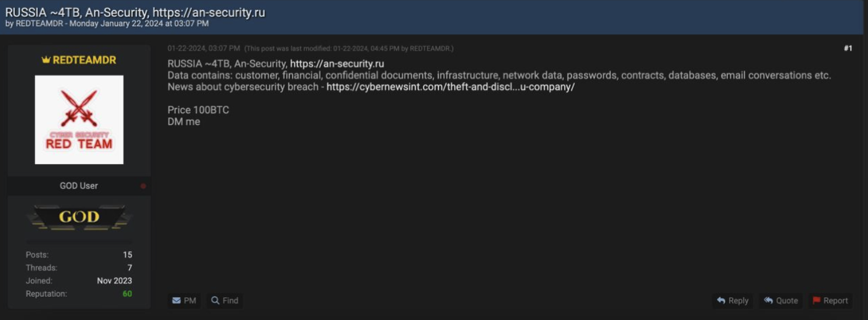View the user's posts count 15
Screen dimensions: 868x320
pyautogui.click(x=127, y=255)
